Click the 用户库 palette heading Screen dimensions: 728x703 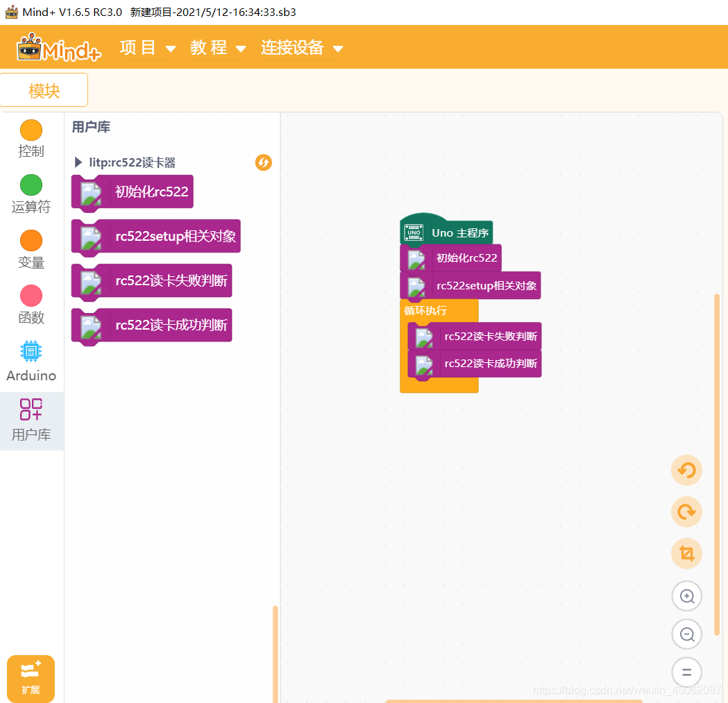[x=91, y=127]
